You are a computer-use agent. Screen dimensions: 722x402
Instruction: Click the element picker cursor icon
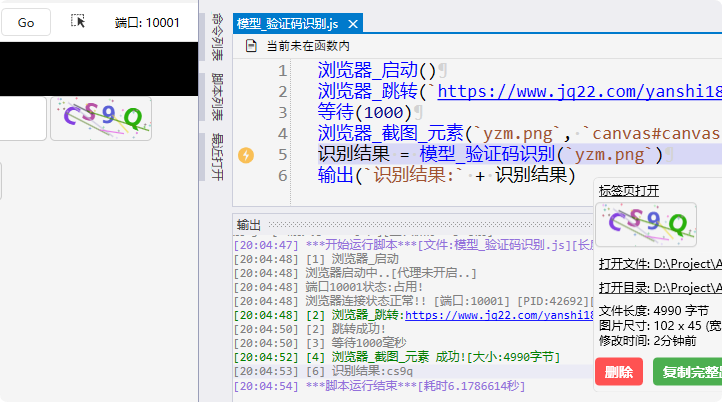[x=79, y=22]
